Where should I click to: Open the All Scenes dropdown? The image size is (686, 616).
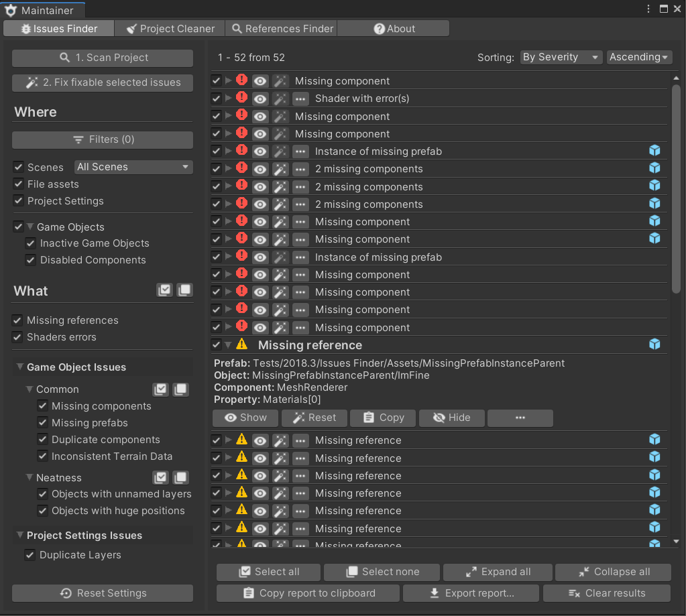coord(133,167)
